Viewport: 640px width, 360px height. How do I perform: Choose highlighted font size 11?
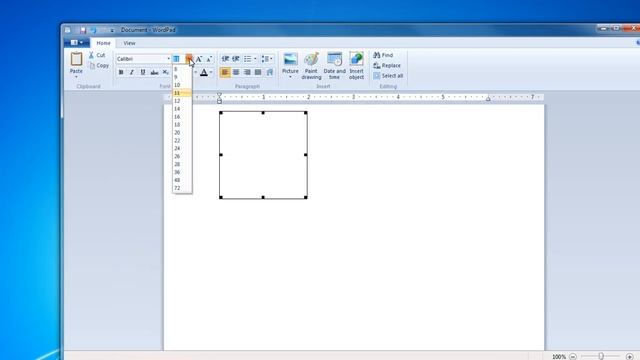[x=182, y=93]
